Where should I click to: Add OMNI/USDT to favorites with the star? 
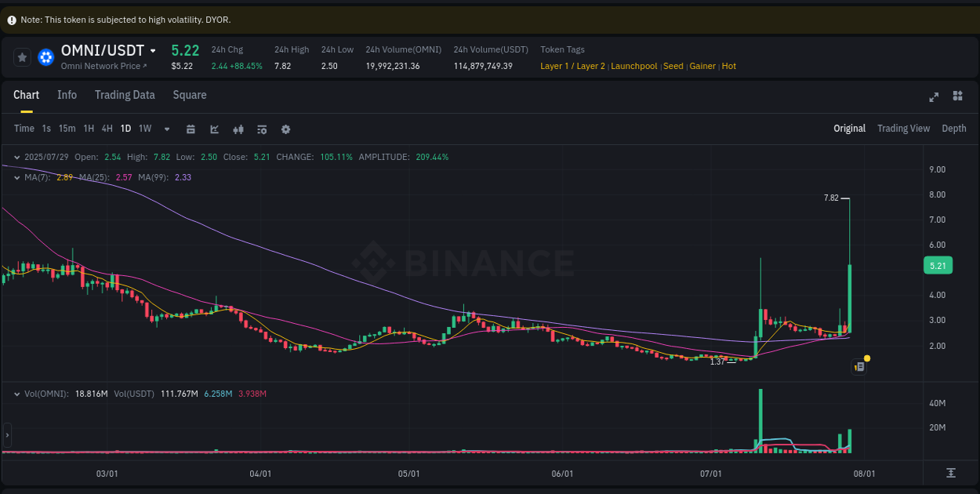21,56
